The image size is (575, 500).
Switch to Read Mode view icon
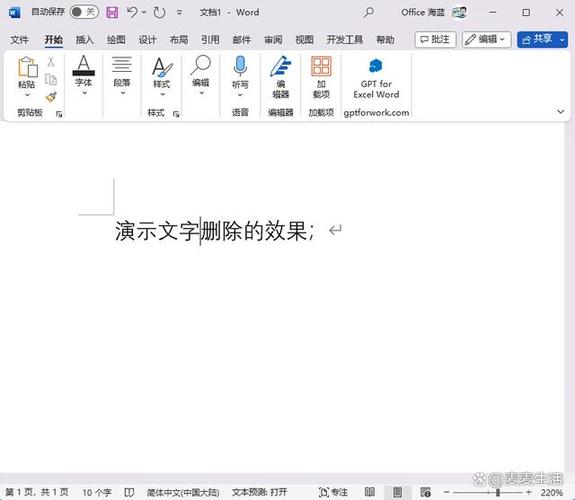point(370,492)
